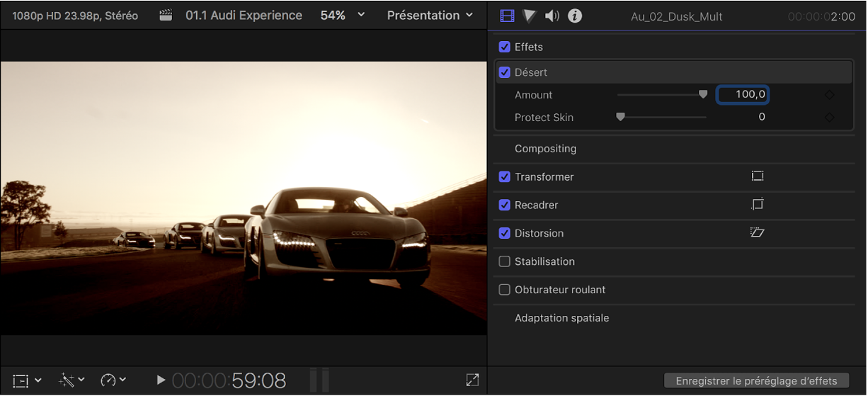Click the Transformer onscreen controls icon

(758, 176)
